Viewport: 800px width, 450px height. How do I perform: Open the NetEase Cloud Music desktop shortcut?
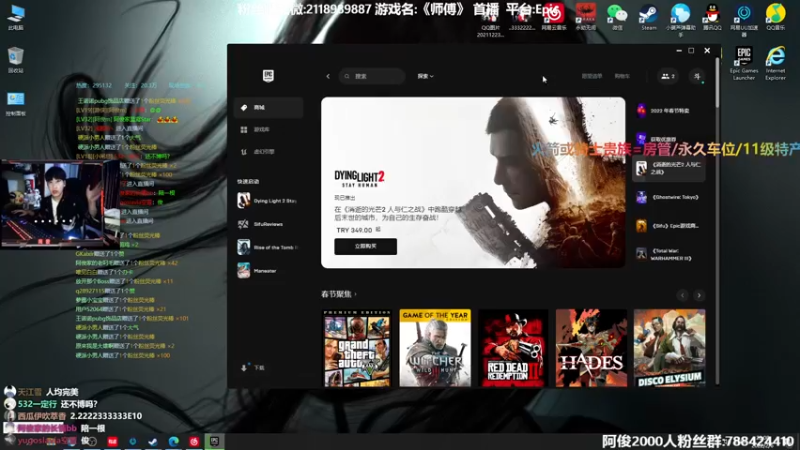(554, 17)
